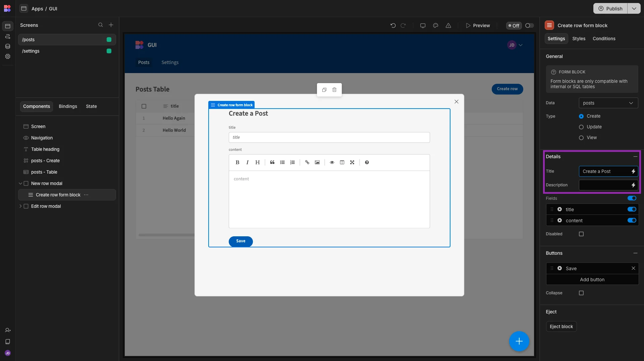Screen dimensions: 644x361
Task: Open binding lightning icon for Title field
Action: (x=633, y=171)
